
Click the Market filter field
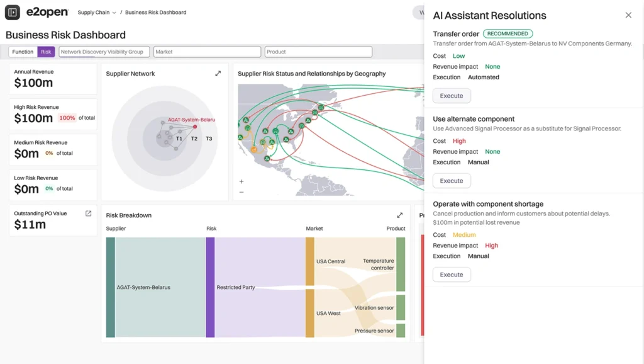tap(207, 52)
